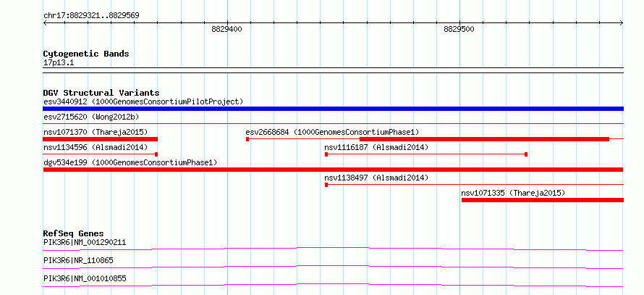Click the 8829500 ruler position label
The image size is (644, 295).
pyautogui.click(x=459, y=29)
